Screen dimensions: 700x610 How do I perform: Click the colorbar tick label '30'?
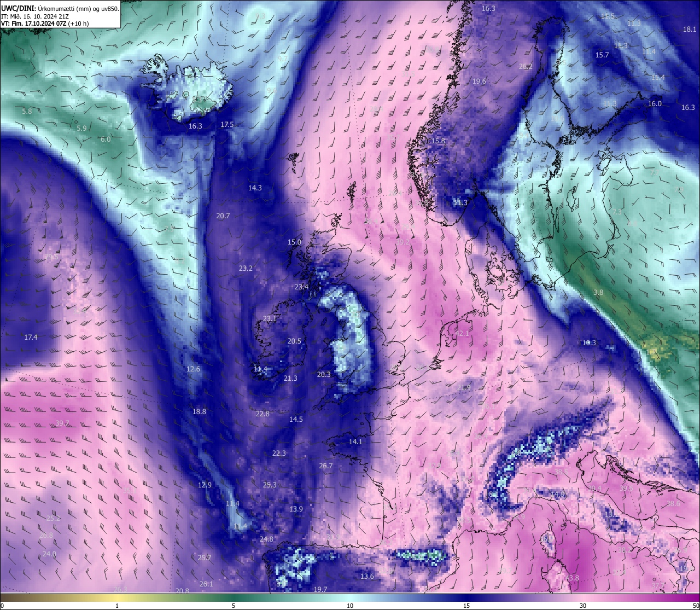[583, 606]
